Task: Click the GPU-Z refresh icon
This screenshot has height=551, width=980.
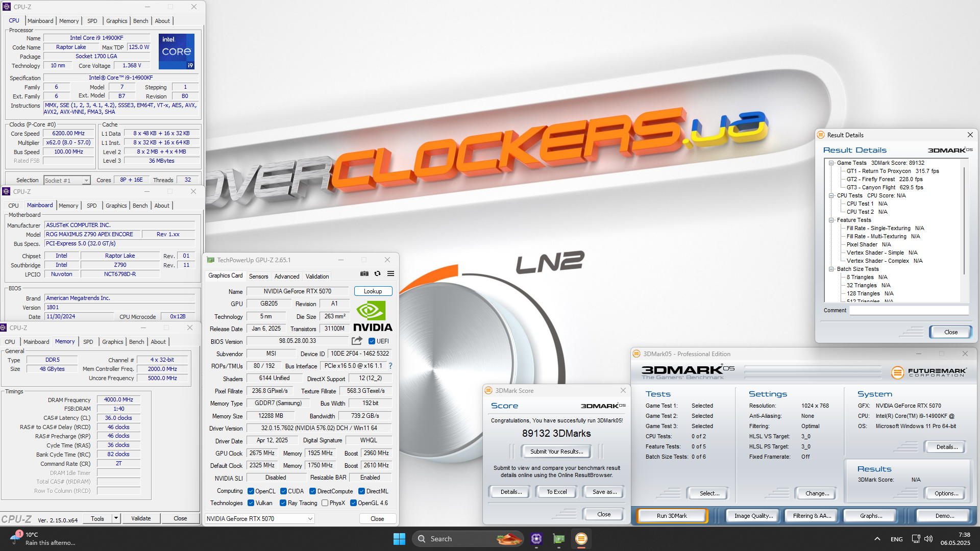Action: 378,274
